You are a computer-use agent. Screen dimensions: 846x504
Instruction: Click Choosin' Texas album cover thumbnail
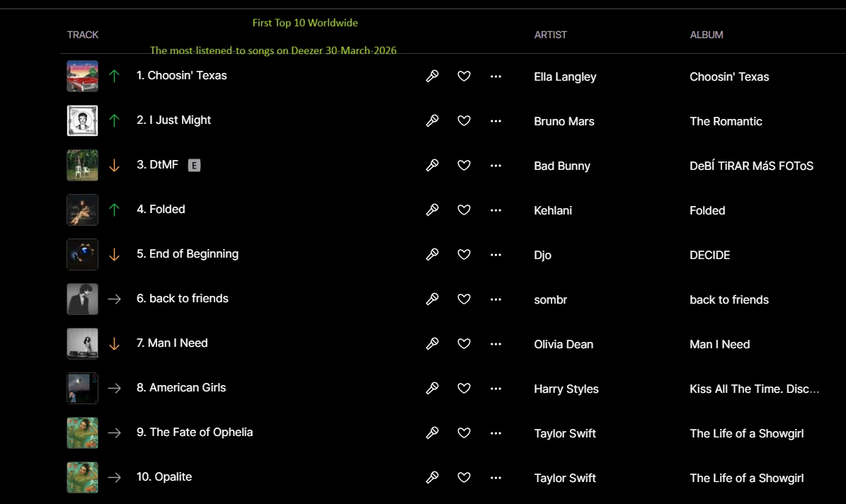pyautogui.click(x=82, y=76)
